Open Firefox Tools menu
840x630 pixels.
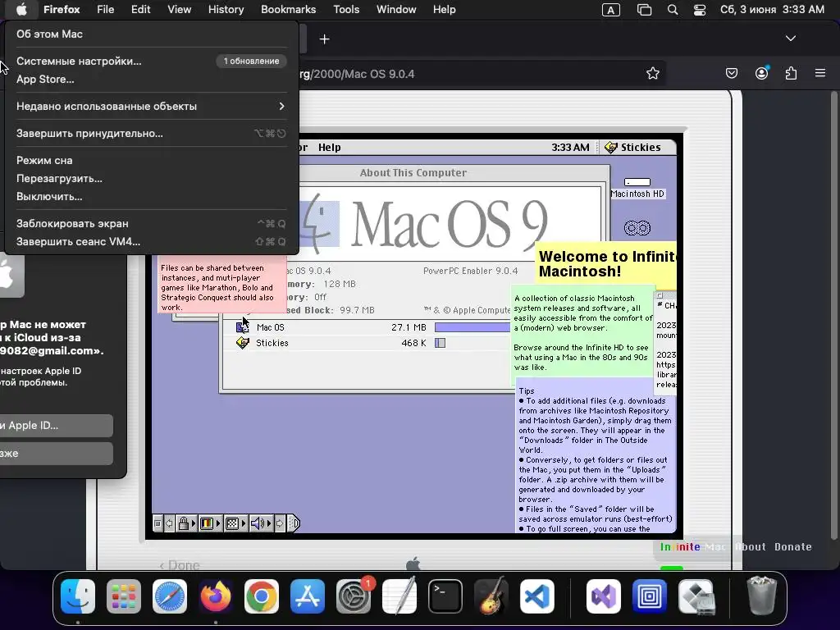(346, 10)
